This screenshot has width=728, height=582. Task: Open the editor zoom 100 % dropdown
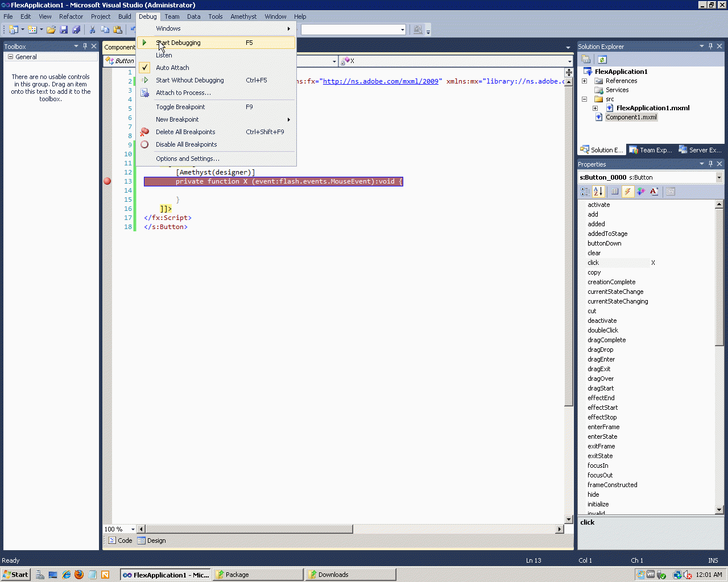click(x=133, y=529)
